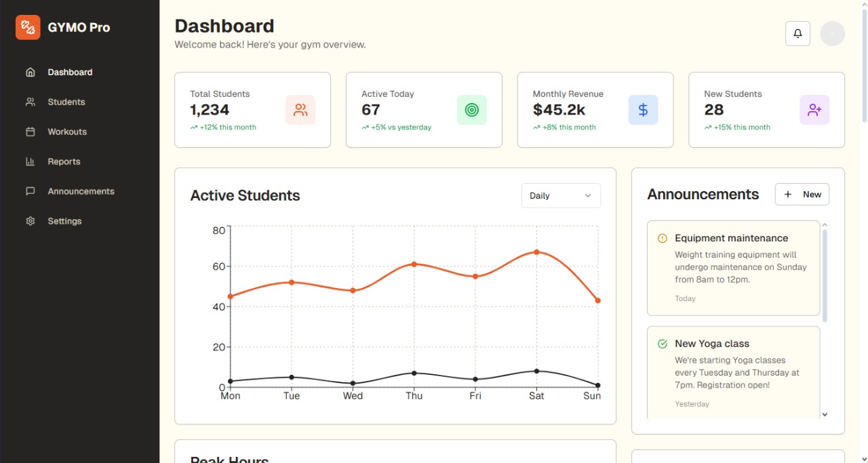Screen dimensions: 868x463
Task: Click the trend arrow next to +8% this month
Action: [536, 127]
